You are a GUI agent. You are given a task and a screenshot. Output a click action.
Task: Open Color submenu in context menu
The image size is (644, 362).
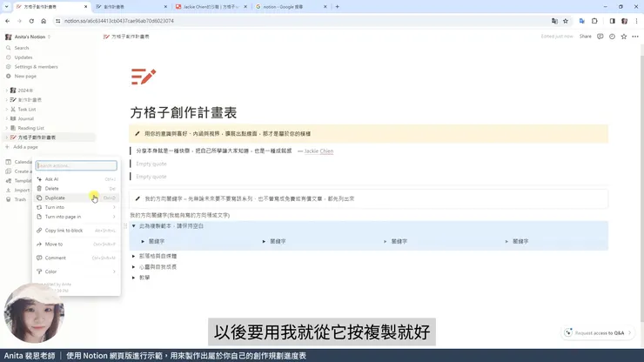click(x=76, y=271)
